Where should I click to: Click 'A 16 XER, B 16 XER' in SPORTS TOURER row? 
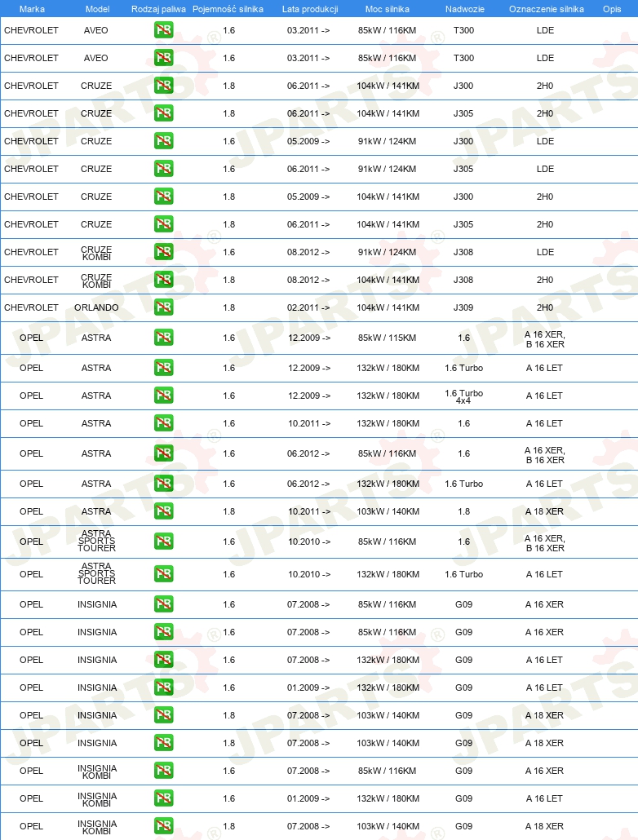tap(545, 542)
